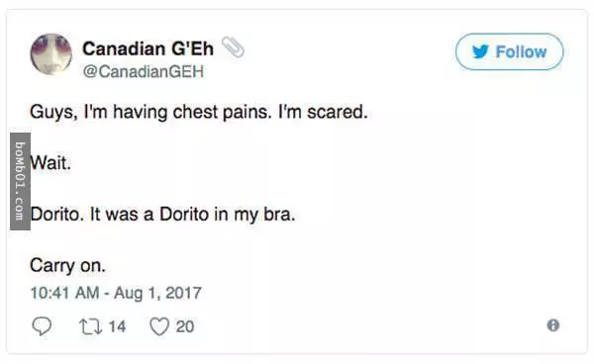
Task: Select the 'Guys, I'm having chest pains' line
Action: pos(199,113)
